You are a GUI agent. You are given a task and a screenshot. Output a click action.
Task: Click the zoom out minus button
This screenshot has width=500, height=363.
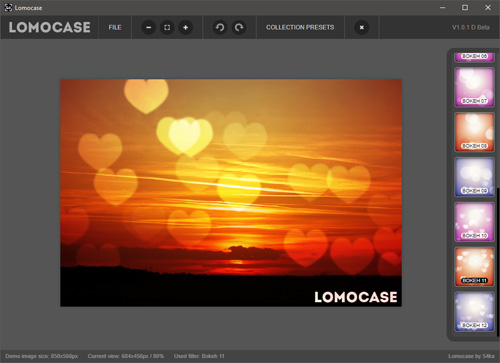coord(149,27)
